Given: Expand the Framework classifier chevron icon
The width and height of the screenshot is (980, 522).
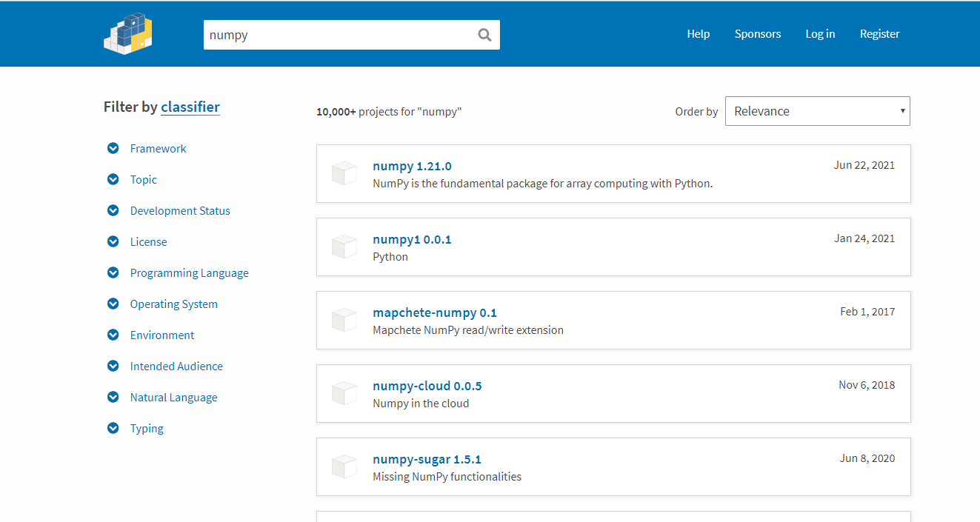Looking at the screenshot, I should [113, 148].
